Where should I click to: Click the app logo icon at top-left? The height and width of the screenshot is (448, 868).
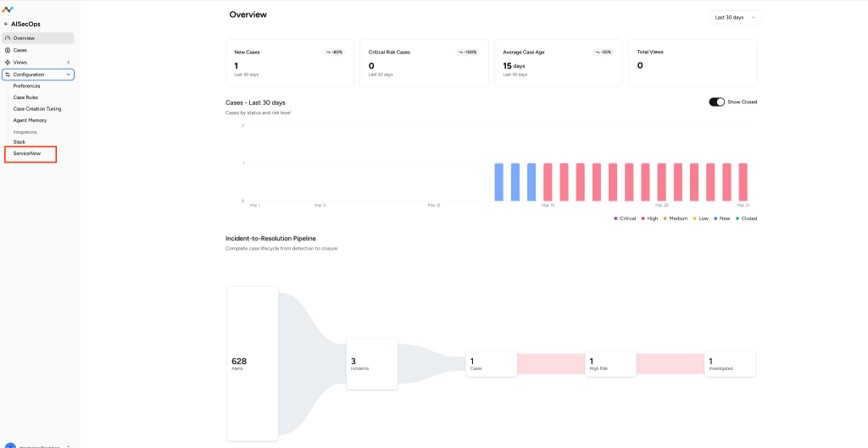[8, 9]
